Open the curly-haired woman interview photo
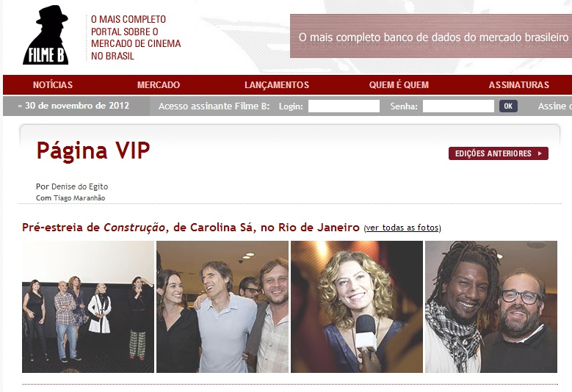This screenshot has height=392, width=572. pos(357,307)
